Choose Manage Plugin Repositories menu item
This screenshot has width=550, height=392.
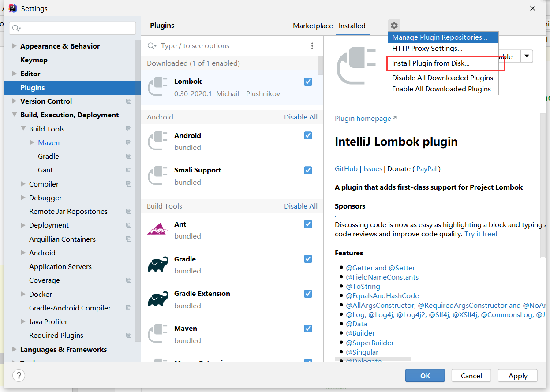tap(443, 37)
